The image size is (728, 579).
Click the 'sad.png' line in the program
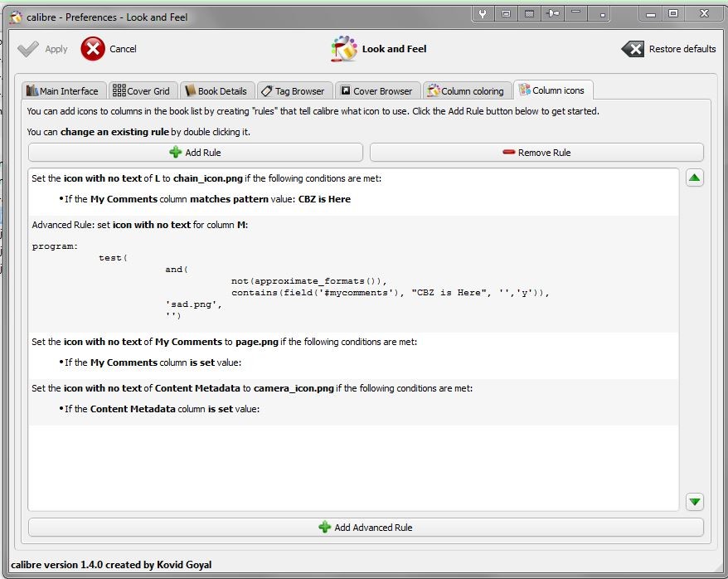coord(193,304)
